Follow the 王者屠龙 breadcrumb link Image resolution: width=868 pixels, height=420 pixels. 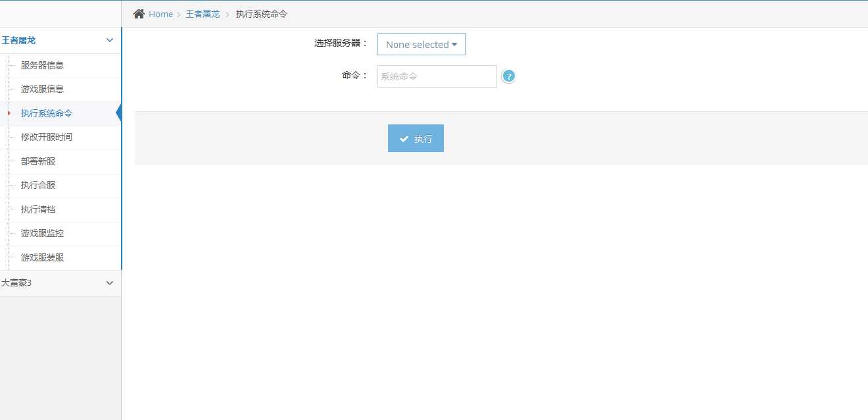pos(203,14)
